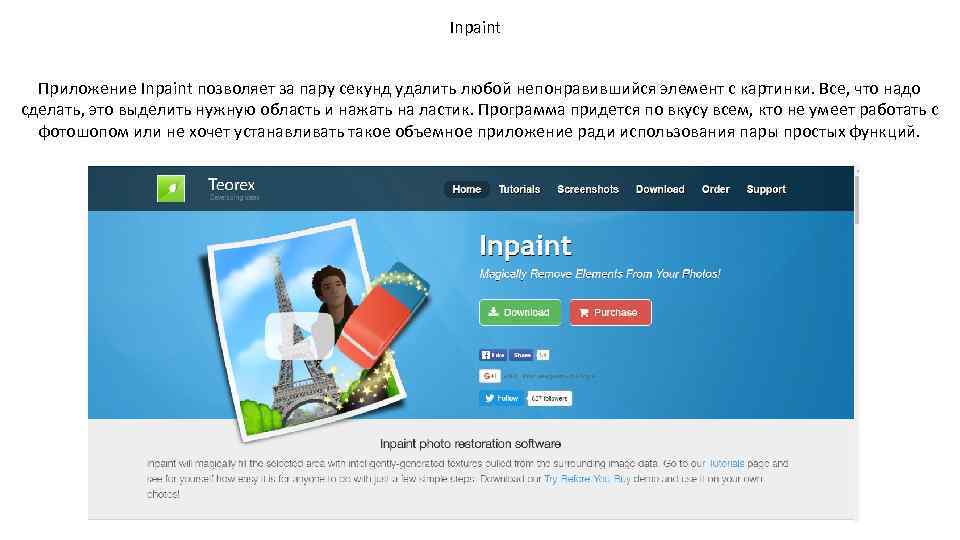Play the Inpaint video preview

pos(299,336)
